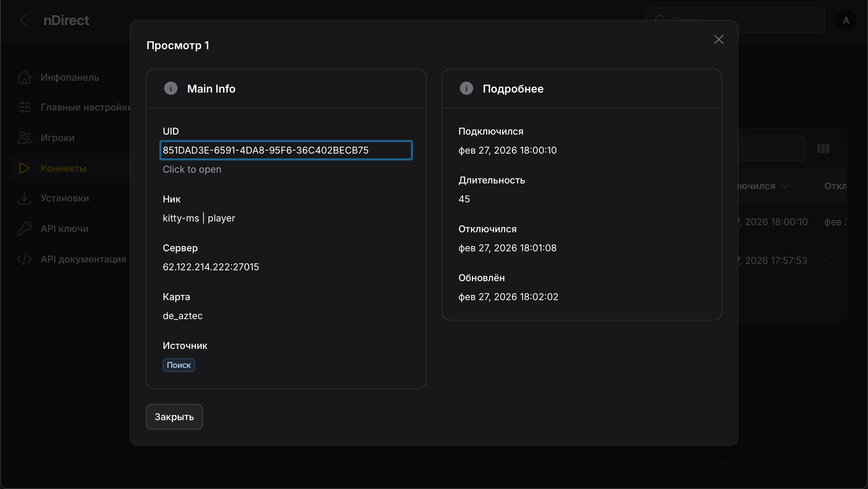Click the column layout icon beside the table
Screen dimensions: 868x489
coord(823,149)
